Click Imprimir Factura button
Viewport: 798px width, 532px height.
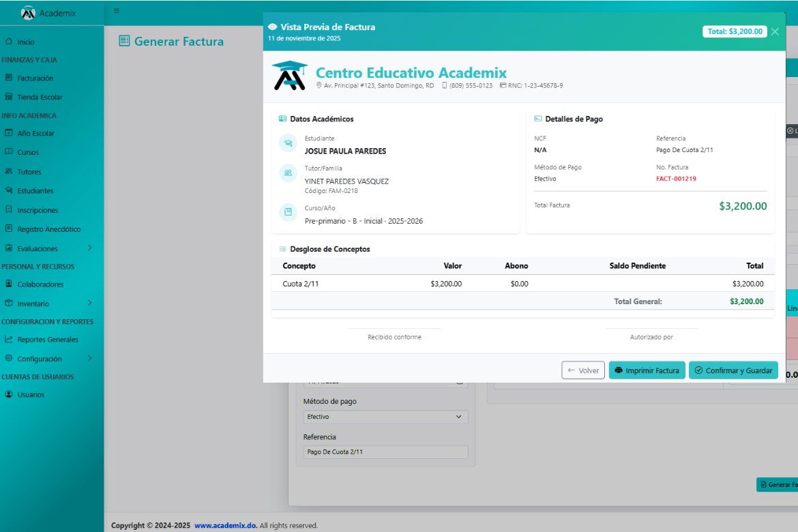(647, 370)
